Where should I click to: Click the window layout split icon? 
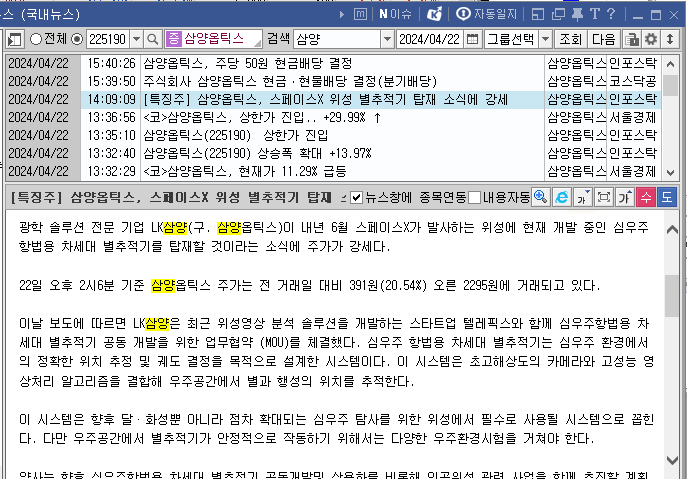538,14
